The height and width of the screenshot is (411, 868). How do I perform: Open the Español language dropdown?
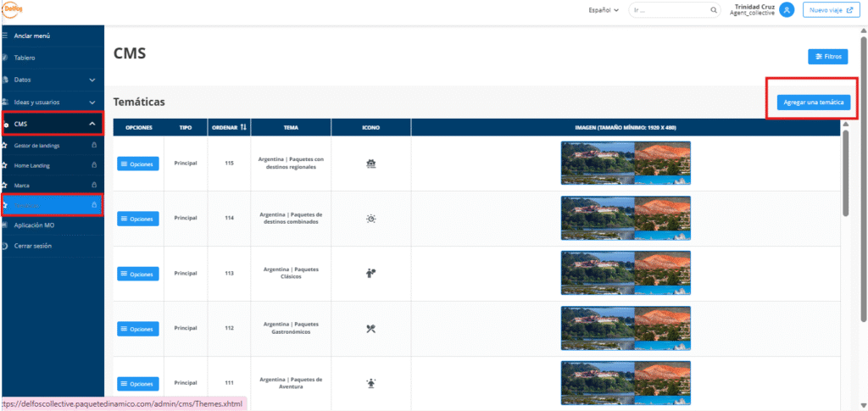[x=604, y=10]
